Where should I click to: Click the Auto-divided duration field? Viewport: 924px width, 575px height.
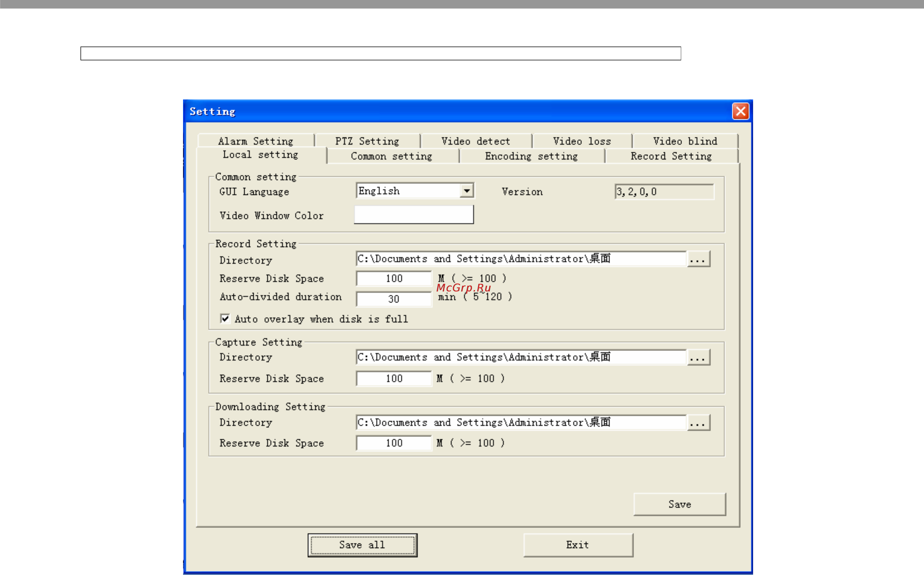tap(394, 299)
